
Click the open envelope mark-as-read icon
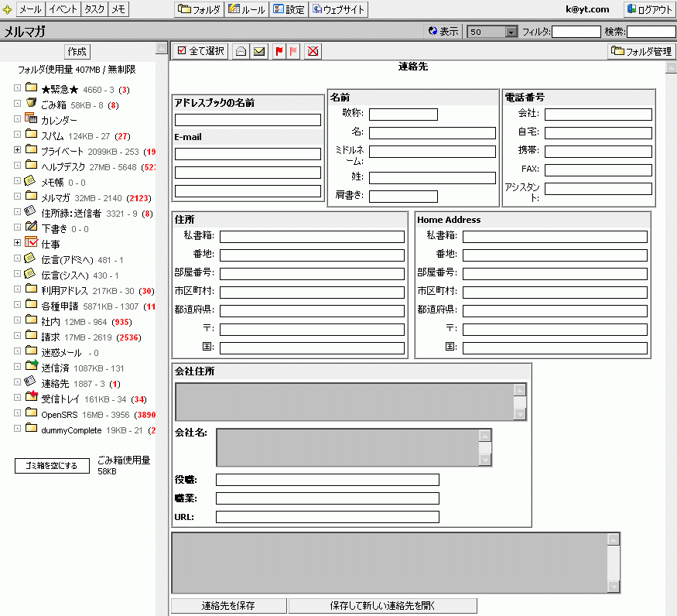coord(241,51)
